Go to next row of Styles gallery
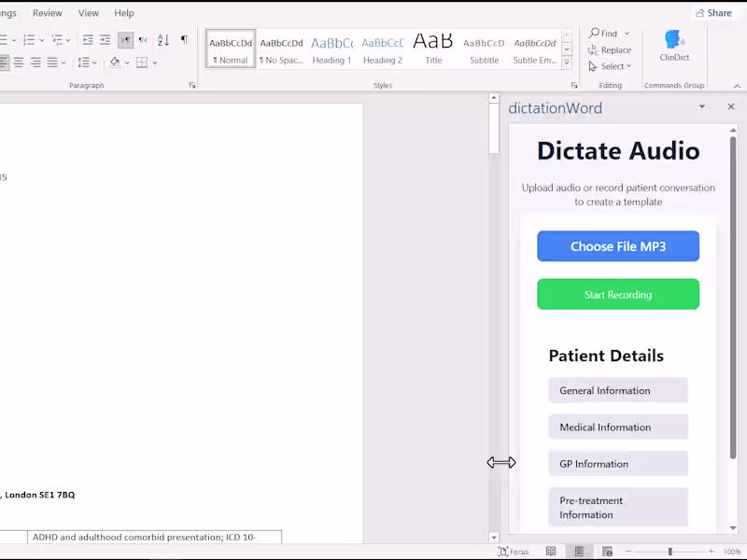The height and width of the screenshot is (560, 747). [567, 49]
